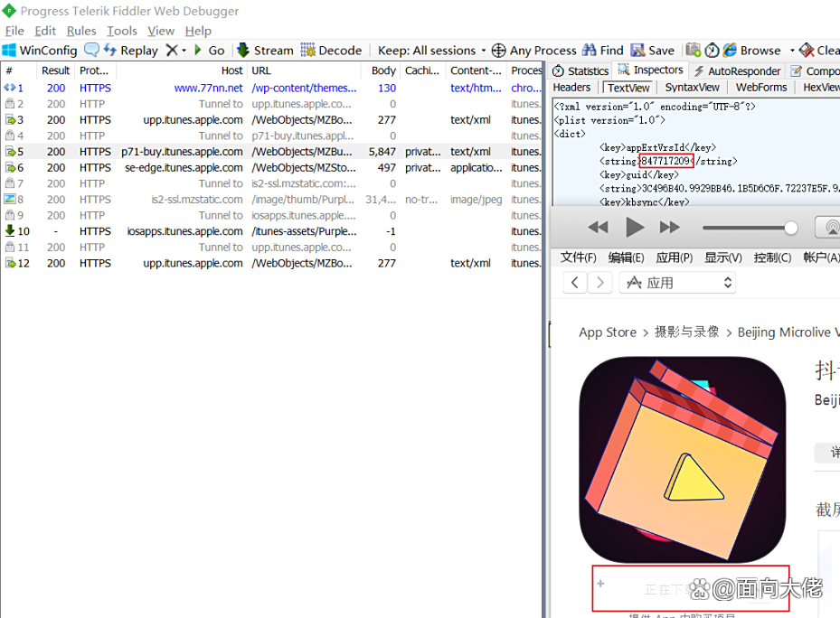Image resolution: width=840 pixels, height=618 pixels.
Task: Click lock icon of session 2
Action: [10, 103]
